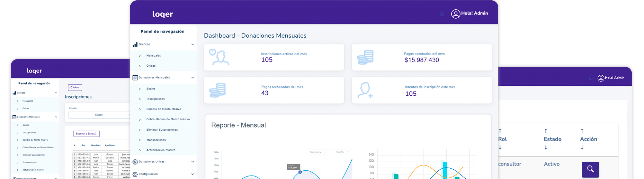Click the magnifier action button in the consultor row
The width and height of the screenshot is (644, 179).
(x=590, y=169)
